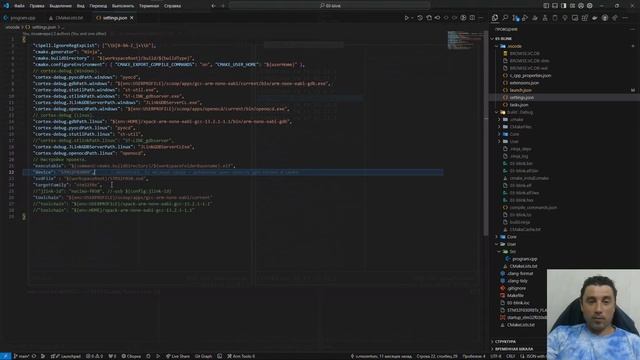The height and width of the screenshot is (360, 640).
Task: Open the Accounts icon in title bar
Action: (581, 6)
